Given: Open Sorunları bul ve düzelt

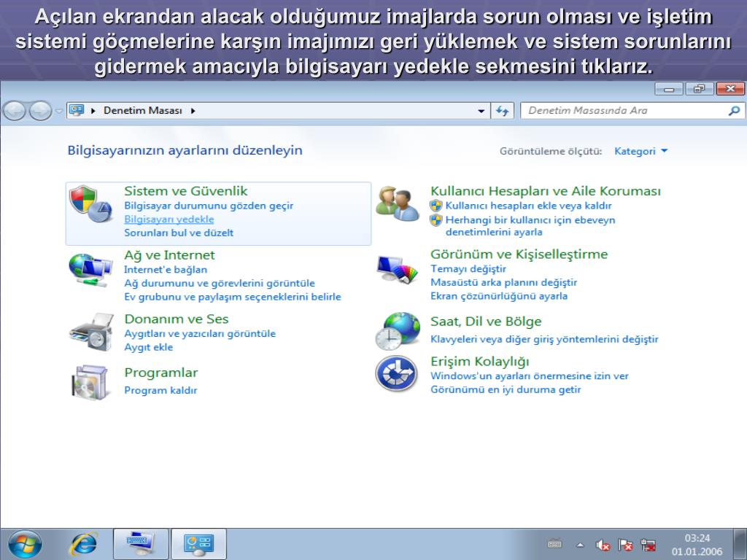Looking at the screenshot, I should (179, 233).
